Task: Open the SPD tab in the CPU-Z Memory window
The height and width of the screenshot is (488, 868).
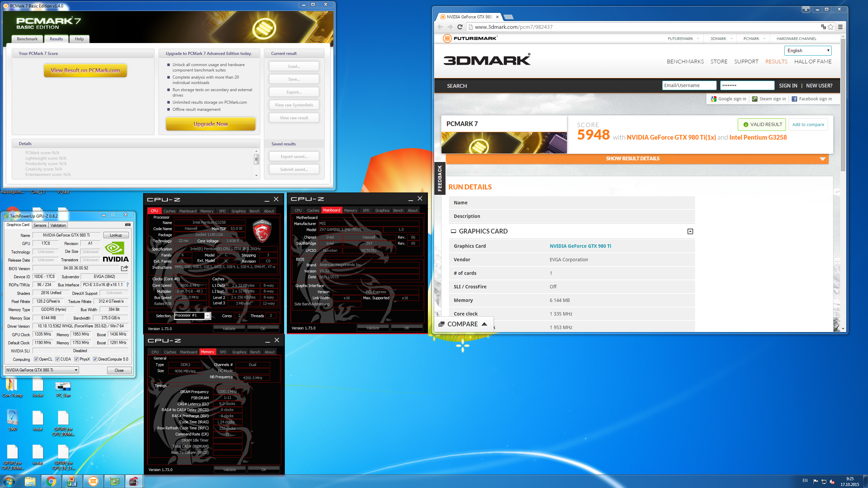Action: [x=223, y=352]
